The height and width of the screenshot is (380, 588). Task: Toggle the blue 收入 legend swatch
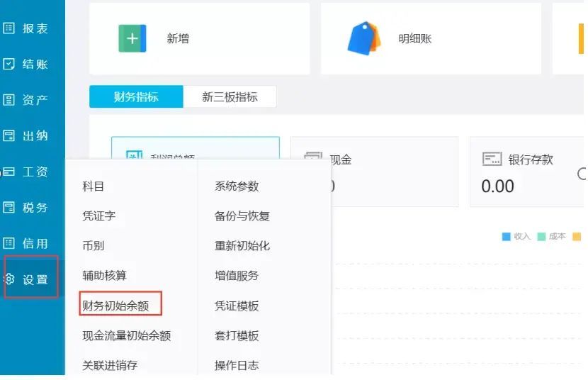[x=506, y=237]
